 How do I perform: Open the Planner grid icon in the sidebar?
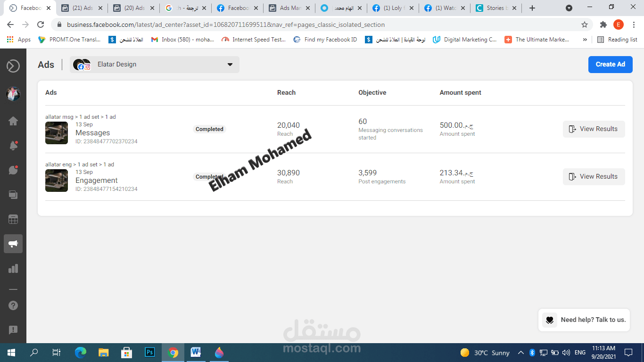[13, 219]
